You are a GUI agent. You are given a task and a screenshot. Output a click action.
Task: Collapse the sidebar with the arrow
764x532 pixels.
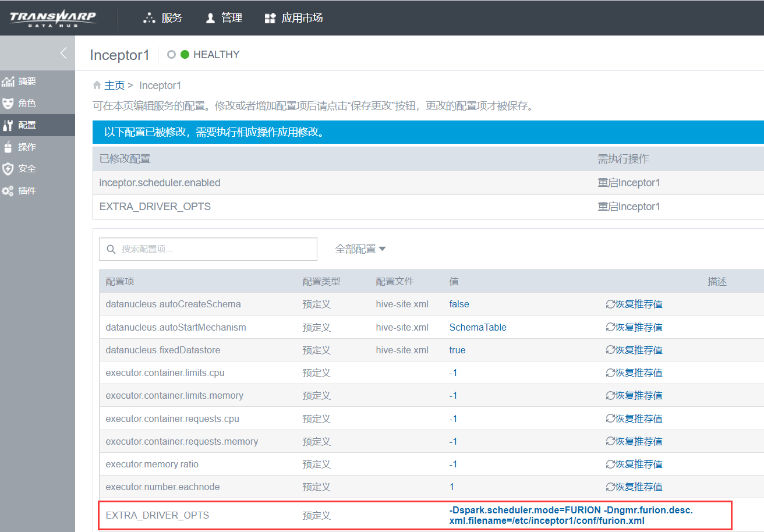coord(63,53)
